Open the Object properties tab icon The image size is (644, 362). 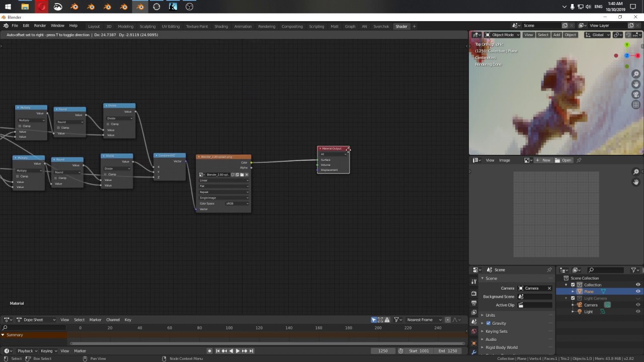(x=474, y=343)
